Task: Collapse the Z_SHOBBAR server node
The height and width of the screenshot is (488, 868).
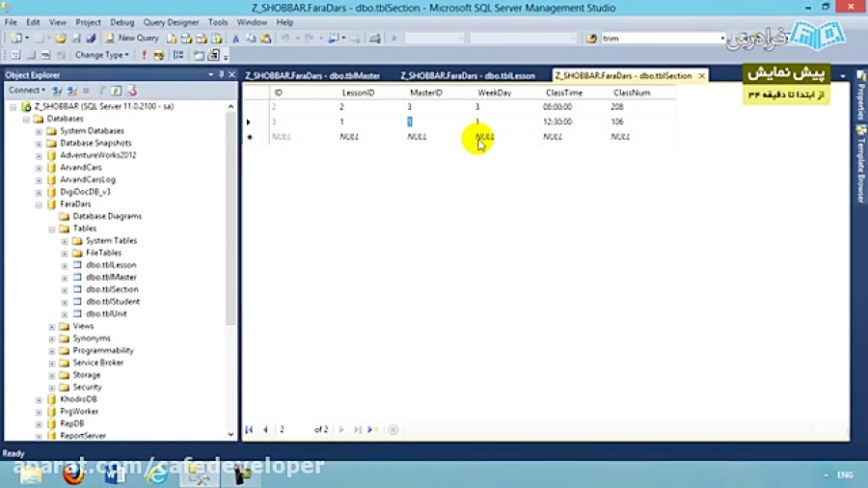Action: [x=14, y=106]
